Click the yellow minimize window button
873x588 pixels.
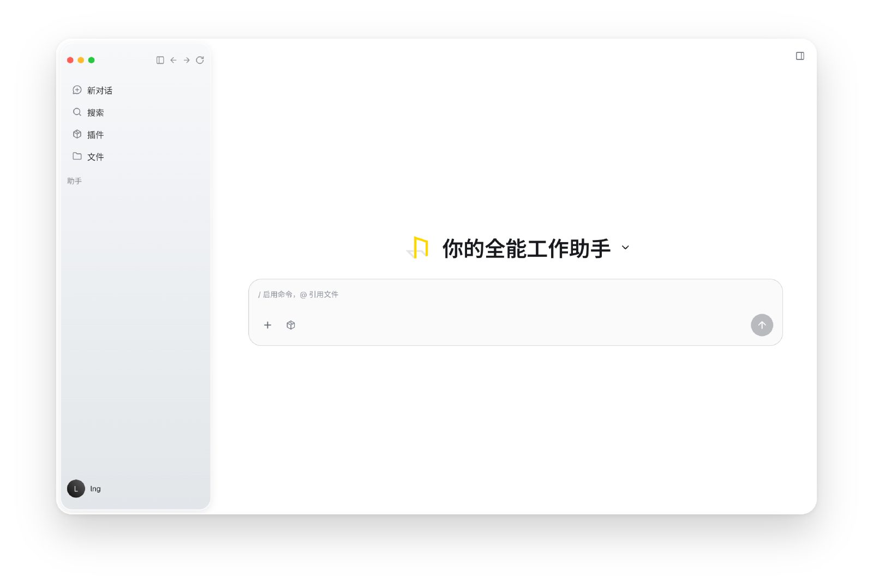tap(81, 60)
